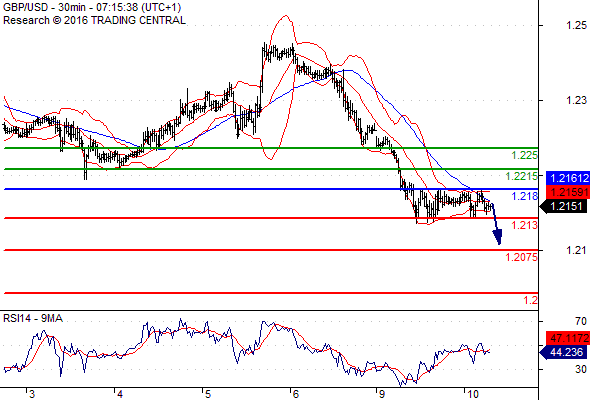Click the green 1.225 resistance level label
This screenshot has height=400, width=590.
pos(524,155)
